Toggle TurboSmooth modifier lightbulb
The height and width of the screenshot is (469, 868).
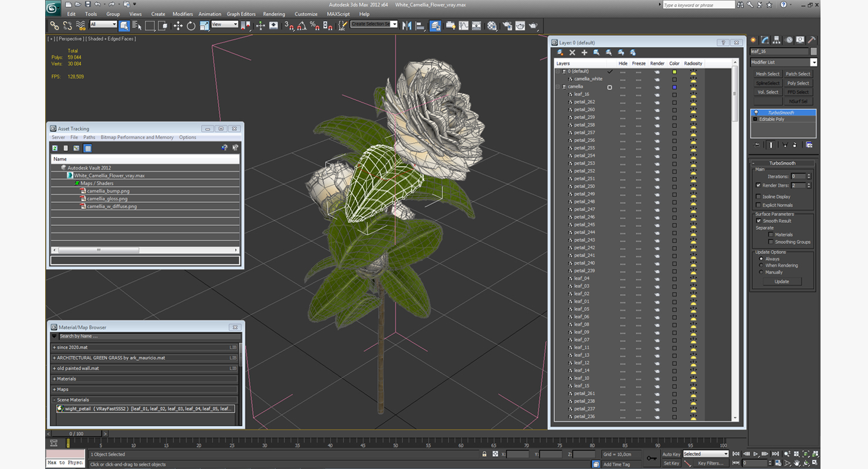(756, 113)
